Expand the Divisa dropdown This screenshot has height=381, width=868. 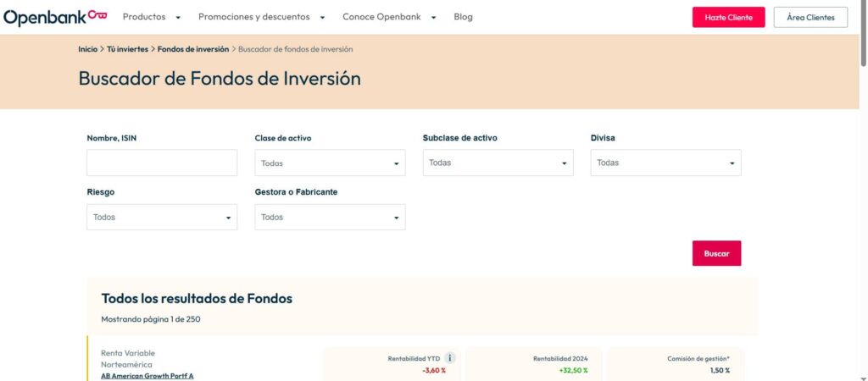666,163
